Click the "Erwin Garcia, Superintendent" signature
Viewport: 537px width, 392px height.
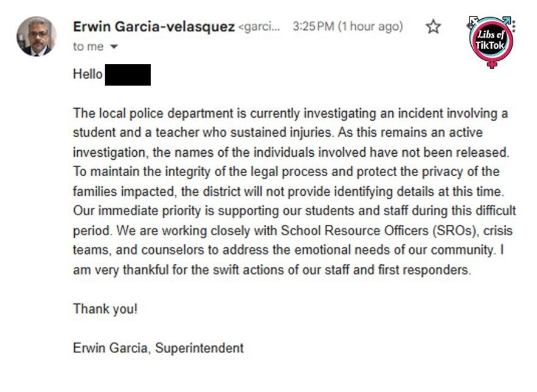click(158, 348)
